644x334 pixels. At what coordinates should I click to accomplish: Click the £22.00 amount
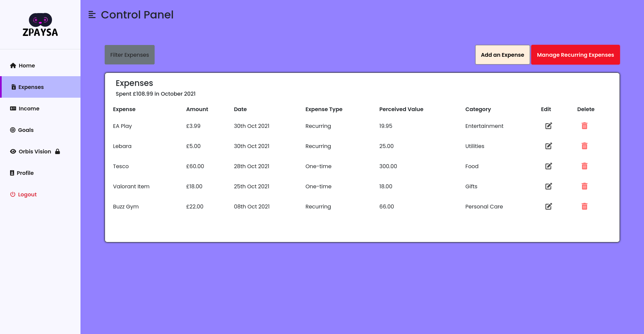coord(195,206)
